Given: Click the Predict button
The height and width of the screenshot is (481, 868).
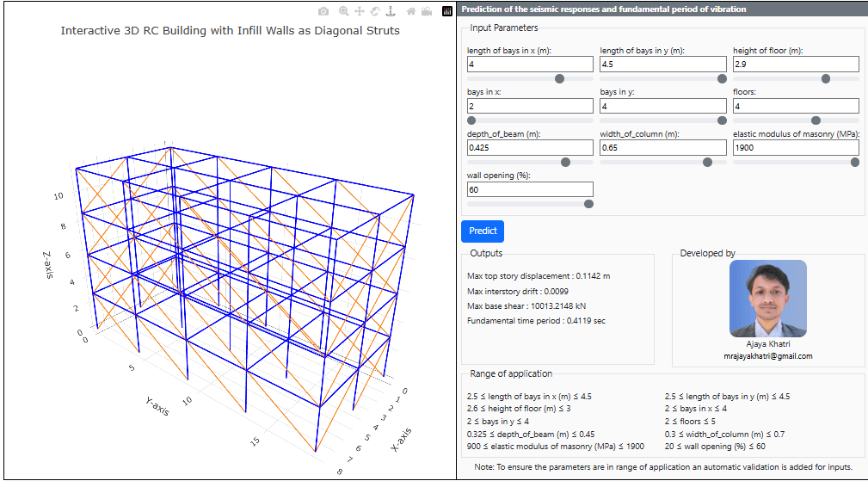Looking at the screenshot, I should [x=483, y=231].
